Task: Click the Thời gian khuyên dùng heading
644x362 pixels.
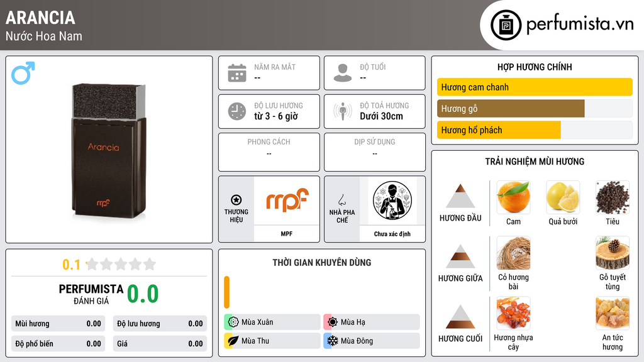Action: (x=322, y=262)
